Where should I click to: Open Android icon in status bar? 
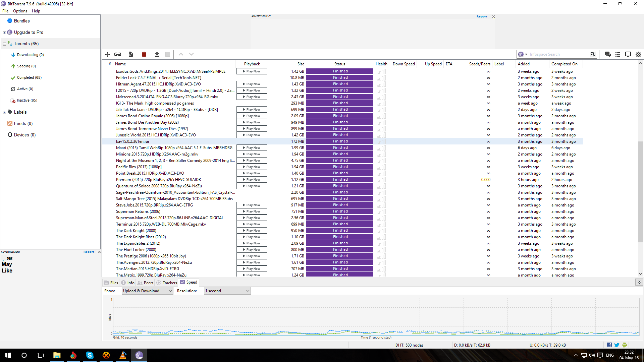(624, 345)
